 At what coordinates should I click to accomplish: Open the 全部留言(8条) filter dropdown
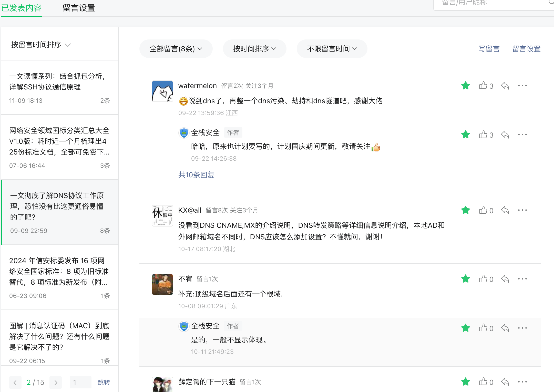click(x=176, y=49)
